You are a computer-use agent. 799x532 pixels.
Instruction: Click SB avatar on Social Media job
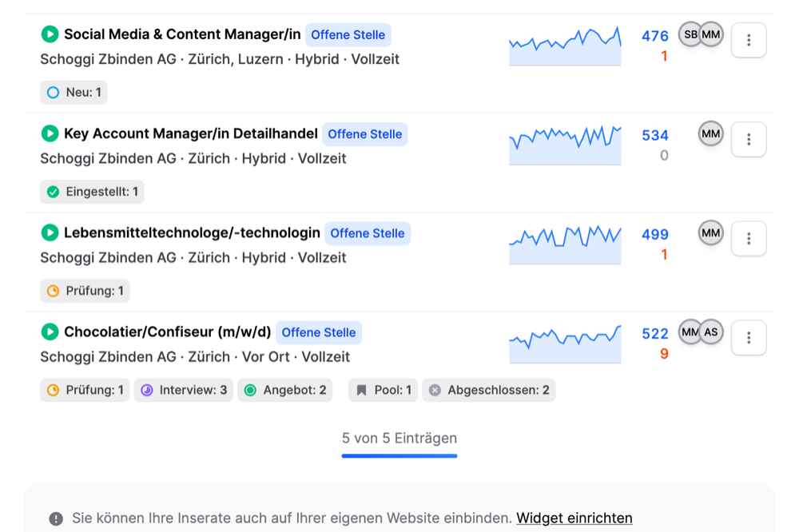tap(690, 34)
